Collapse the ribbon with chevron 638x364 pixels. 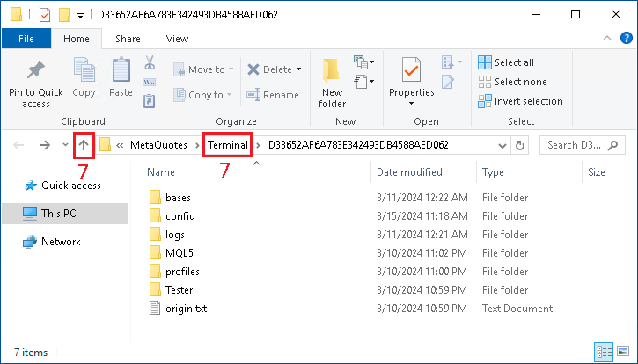click(x=607, y=38)
